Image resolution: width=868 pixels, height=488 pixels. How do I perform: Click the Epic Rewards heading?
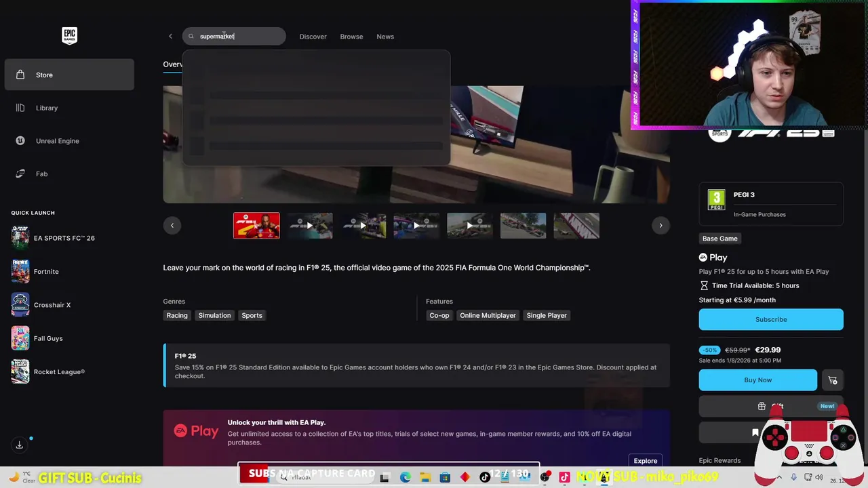719,460
